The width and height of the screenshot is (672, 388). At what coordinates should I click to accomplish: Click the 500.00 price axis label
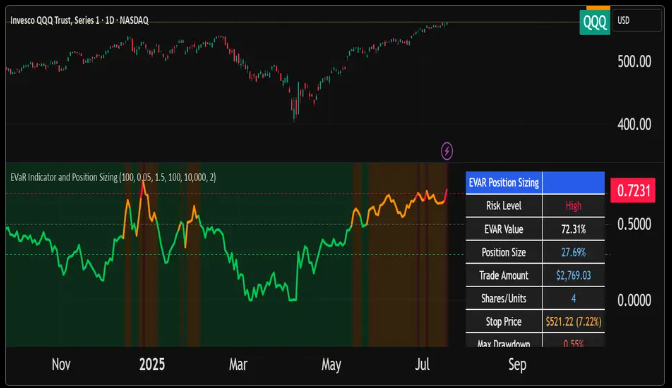[x=634, y=62]
